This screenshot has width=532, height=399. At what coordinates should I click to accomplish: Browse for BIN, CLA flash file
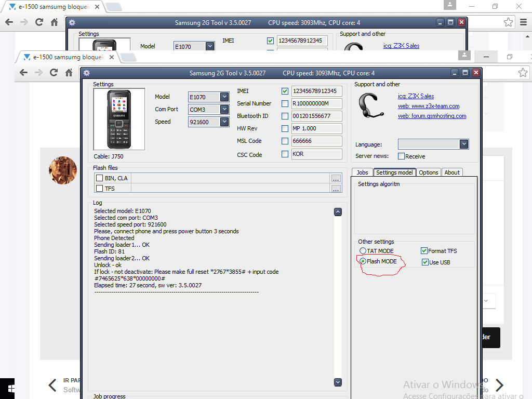coord(336,179)
